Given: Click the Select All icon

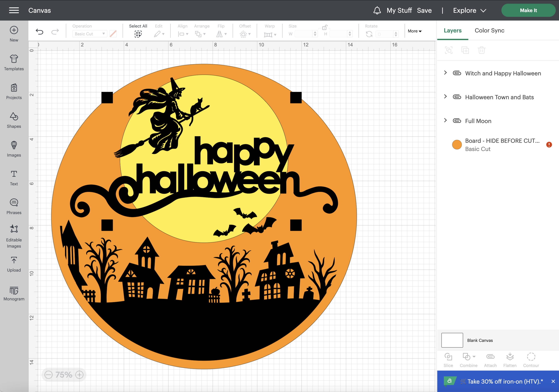Looking at the screenshot, I should point(138,34).
